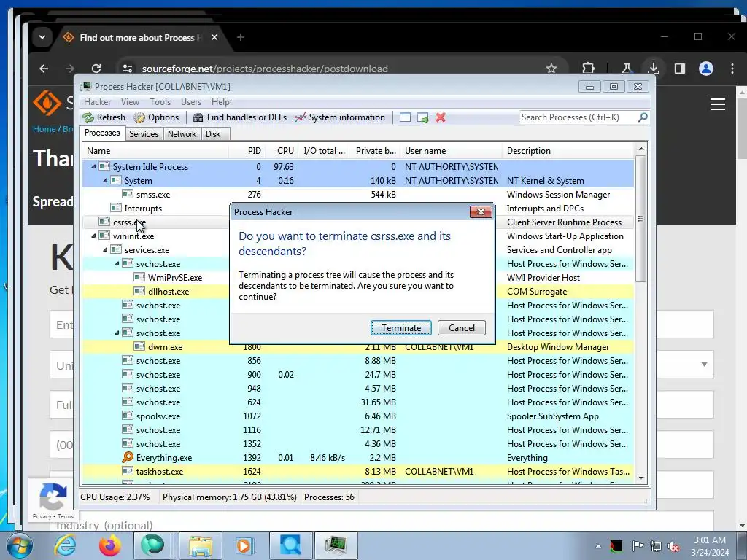747x560 pixels.
Task: Bookmark the page with star icon
Action: coord(551,69)
